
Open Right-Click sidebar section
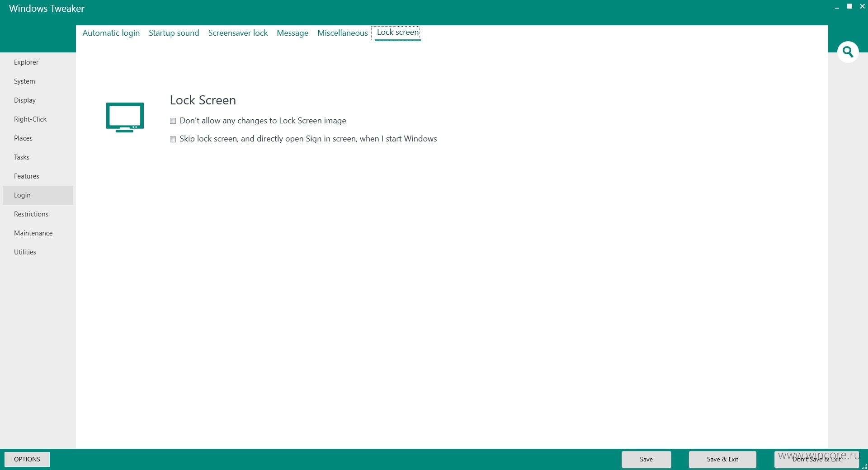click(38, 119)
